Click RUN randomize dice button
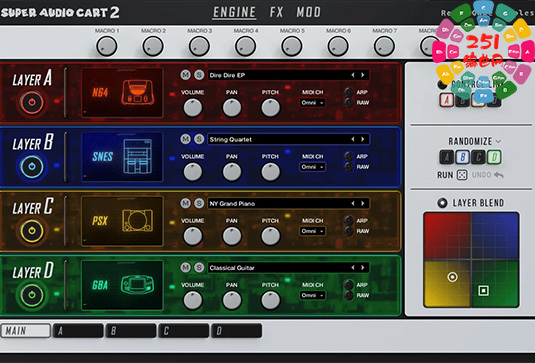Screen dimensions: 535x363 tap(462, 175)
